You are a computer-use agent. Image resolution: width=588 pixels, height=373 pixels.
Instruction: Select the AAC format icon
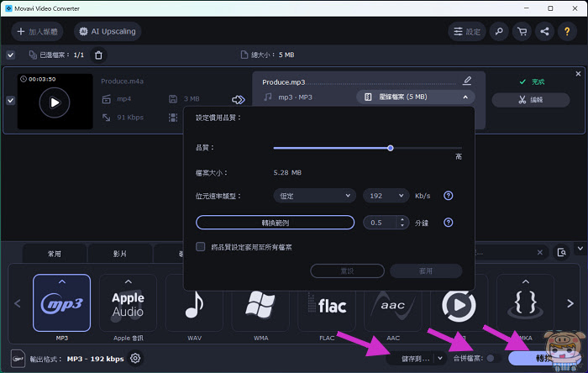point(392,306)
